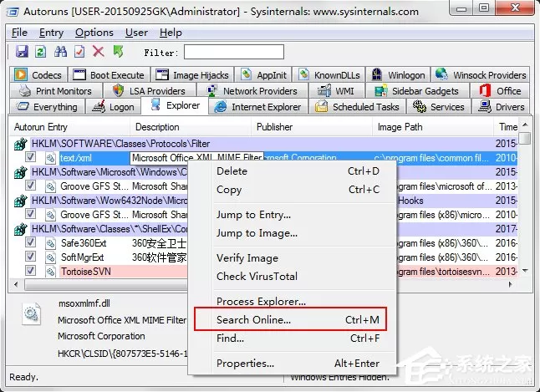Click the Refresh toolbar icon
The height and width of the screenshot is (392, 540).
(x=41, y=52)
